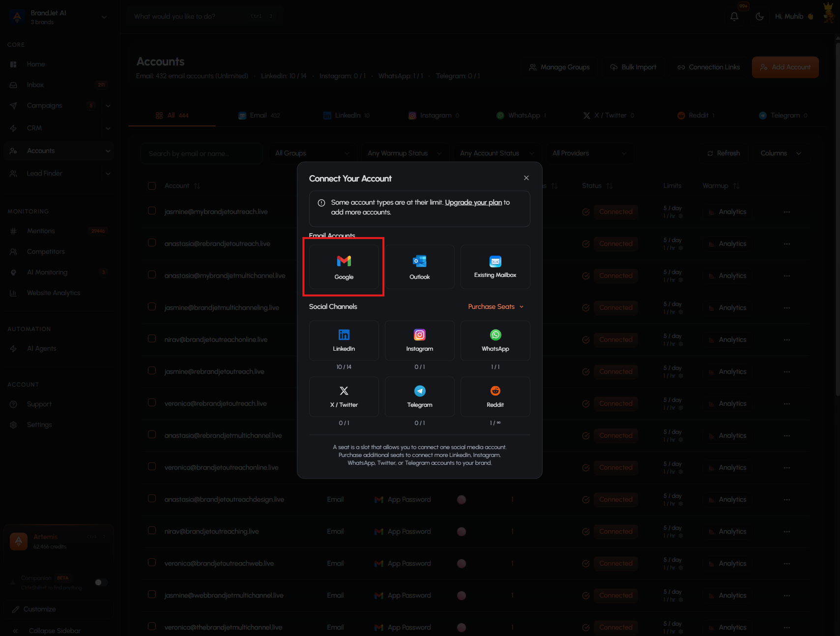Toggle the Companion beta switch
840x636 pixels.
(101, 582)
